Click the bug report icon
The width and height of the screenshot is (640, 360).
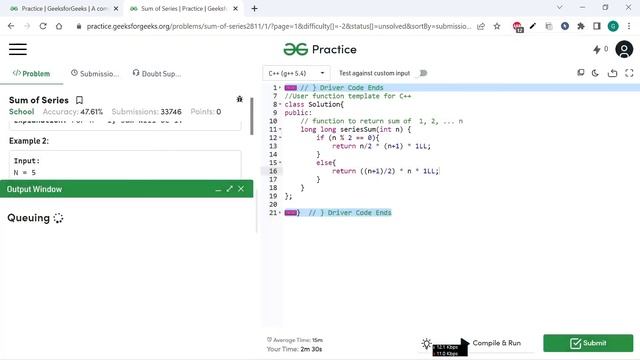(240, 99)
